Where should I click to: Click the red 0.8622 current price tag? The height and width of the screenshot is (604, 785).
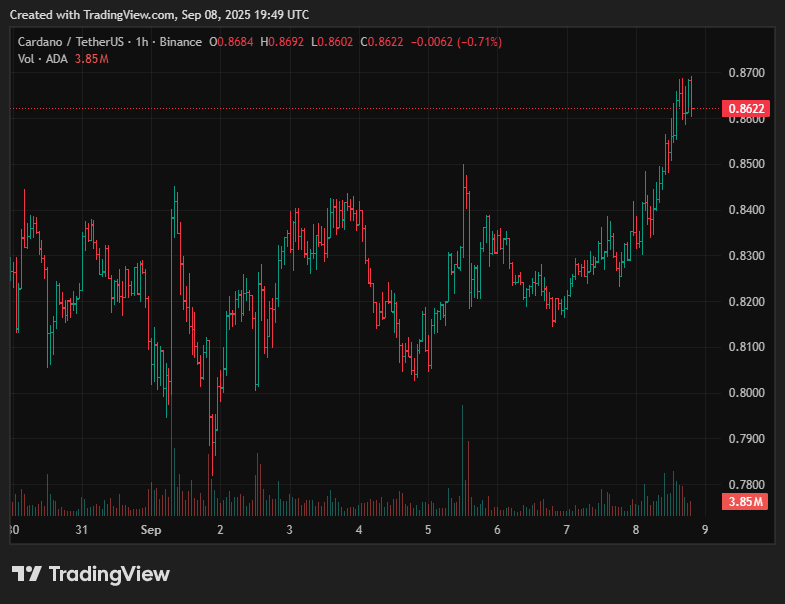click(x=744, y=108)
